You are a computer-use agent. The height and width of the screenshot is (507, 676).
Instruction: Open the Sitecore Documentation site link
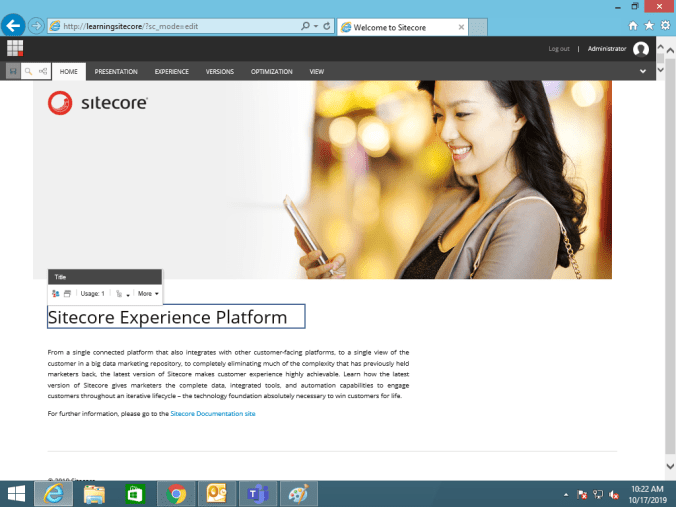pyautogui.click(x=212, y=413)
